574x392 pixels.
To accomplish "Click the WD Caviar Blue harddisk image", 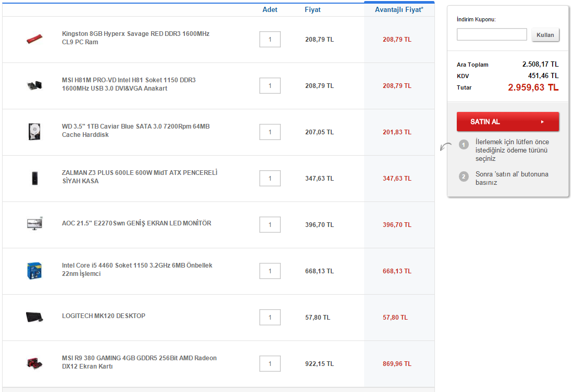I will 34,132.
